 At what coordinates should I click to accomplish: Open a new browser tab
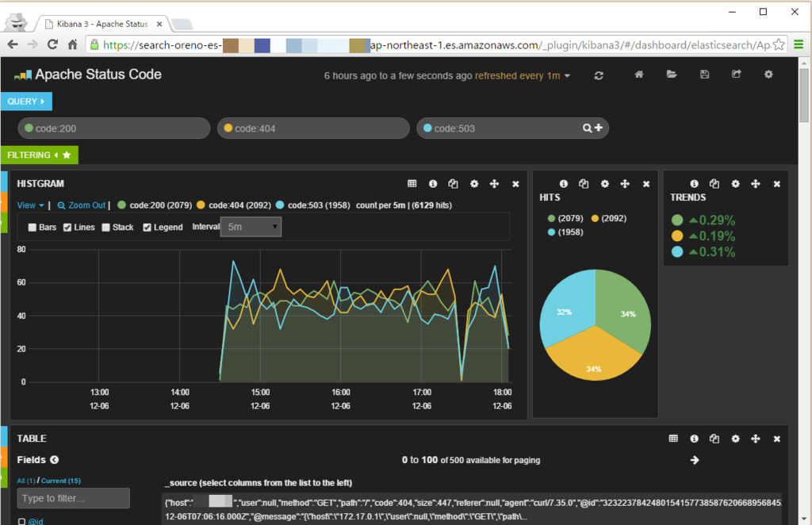(x=182, y=24)
